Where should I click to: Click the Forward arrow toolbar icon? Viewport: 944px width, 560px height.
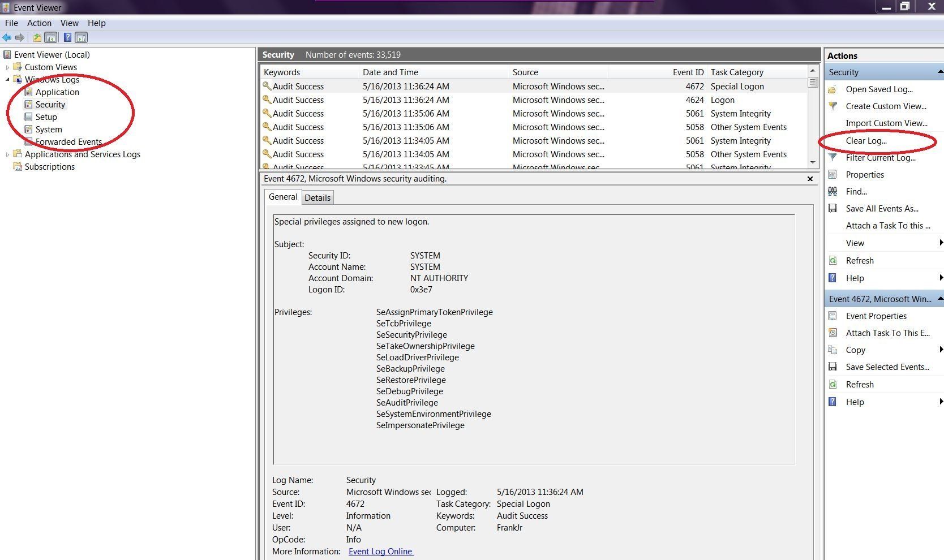click(20, 38)
